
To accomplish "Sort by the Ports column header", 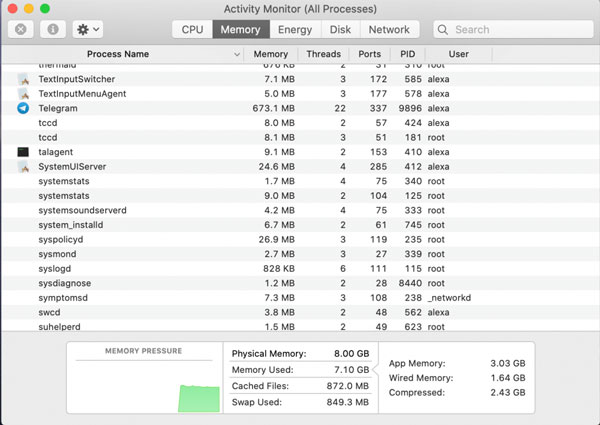I will point(369,54).
